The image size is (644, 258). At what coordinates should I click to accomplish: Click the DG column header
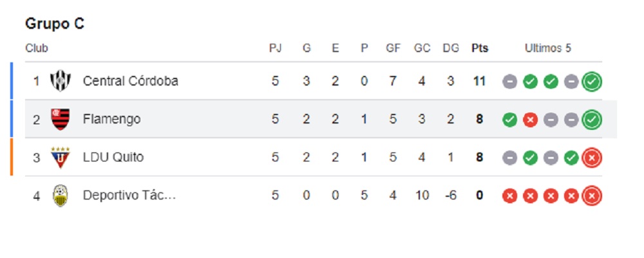point(451,48)
